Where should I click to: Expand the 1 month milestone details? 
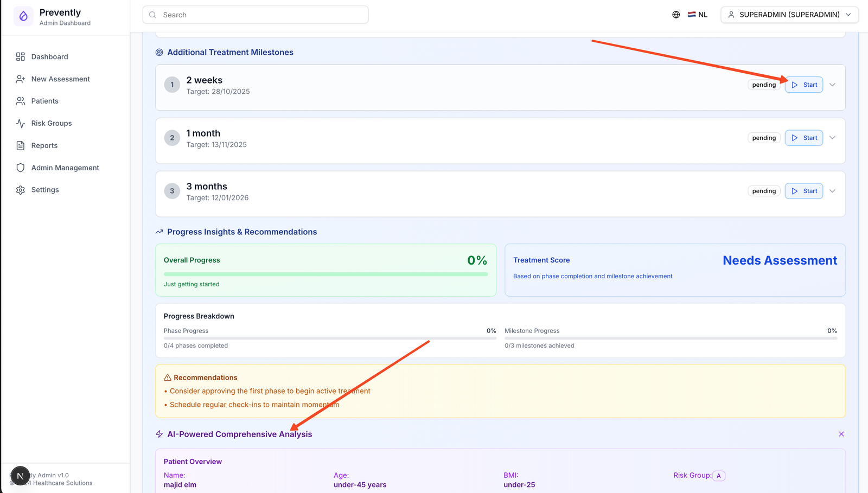[x=832, y=138]
